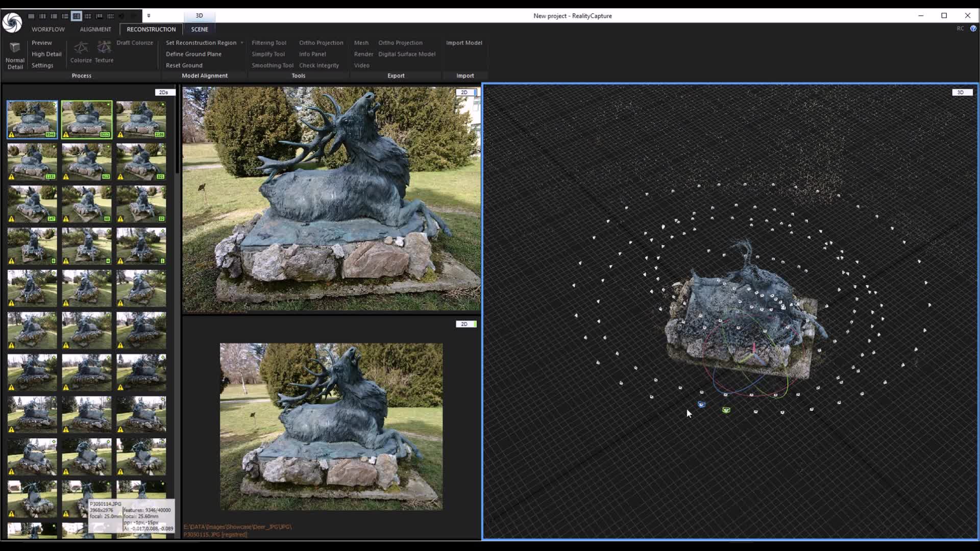
Task: Open the top image 2D view selector
Action: (x=465, y=92)
